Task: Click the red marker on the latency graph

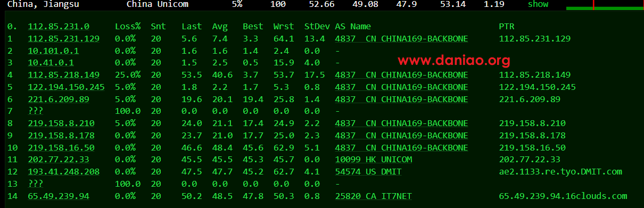Action: coord(593,5)
